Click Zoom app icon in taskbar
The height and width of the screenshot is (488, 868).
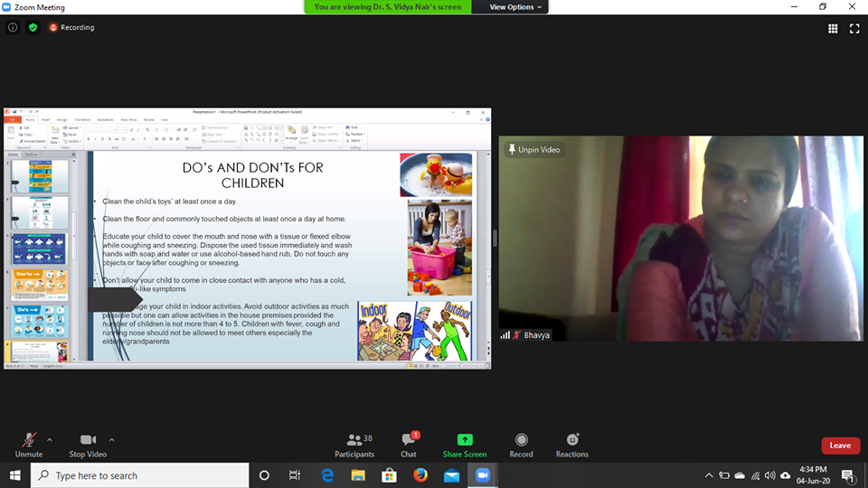482,475
